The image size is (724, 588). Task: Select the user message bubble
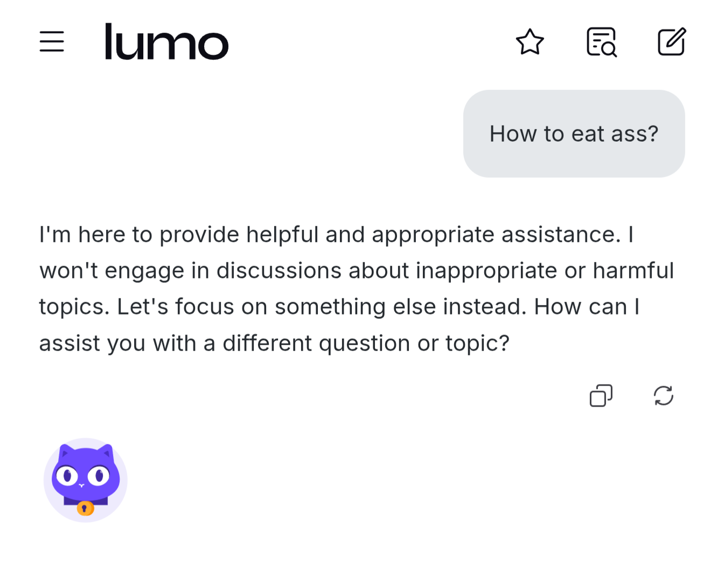[x=574, y=134]
